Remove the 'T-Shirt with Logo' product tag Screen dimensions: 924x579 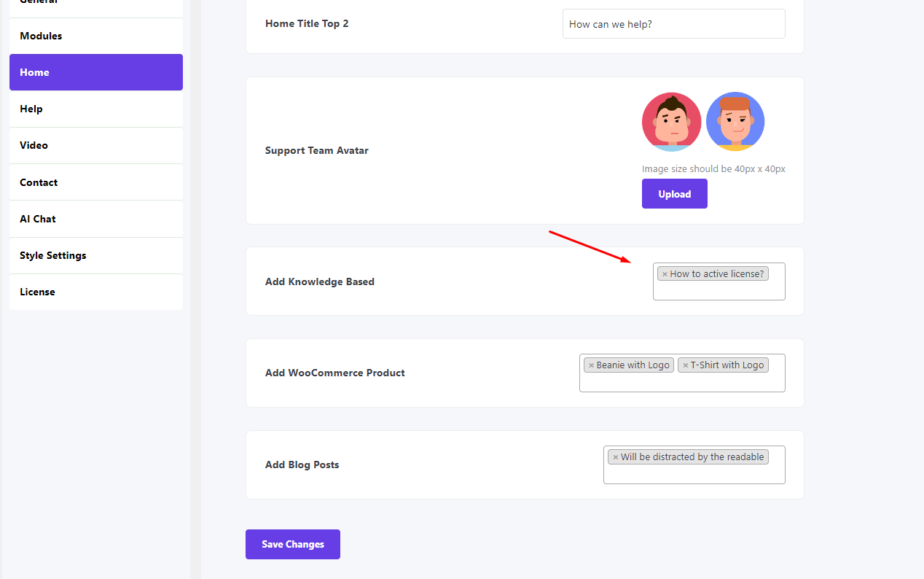click(685, 365)
